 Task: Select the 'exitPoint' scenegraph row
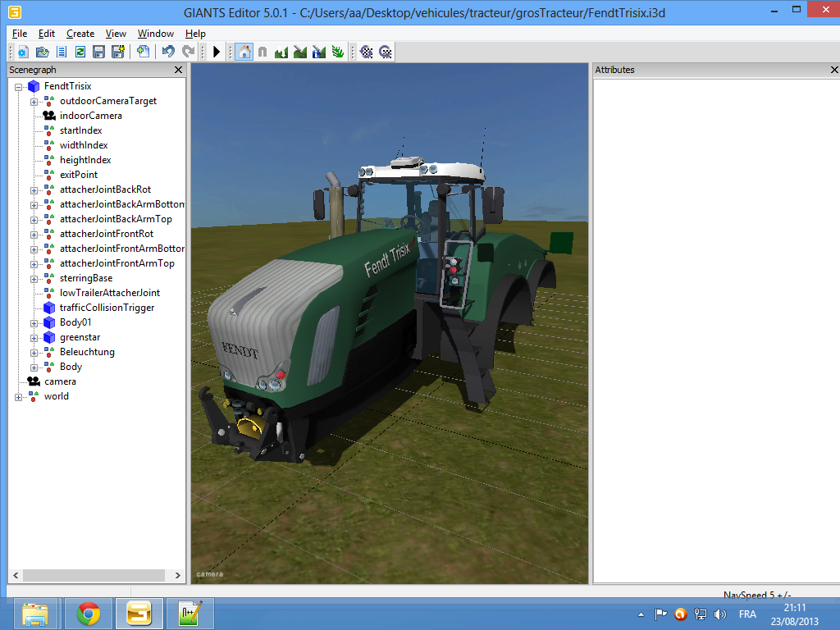tap(79, 175)
